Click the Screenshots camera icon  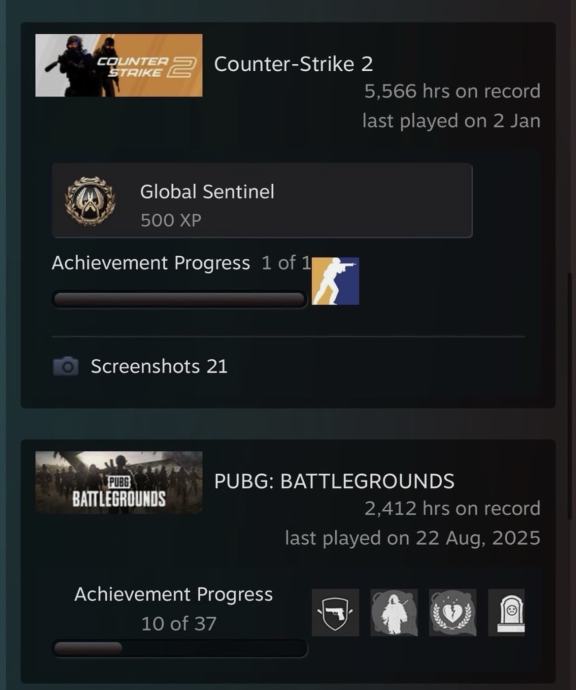pos(66,366)
